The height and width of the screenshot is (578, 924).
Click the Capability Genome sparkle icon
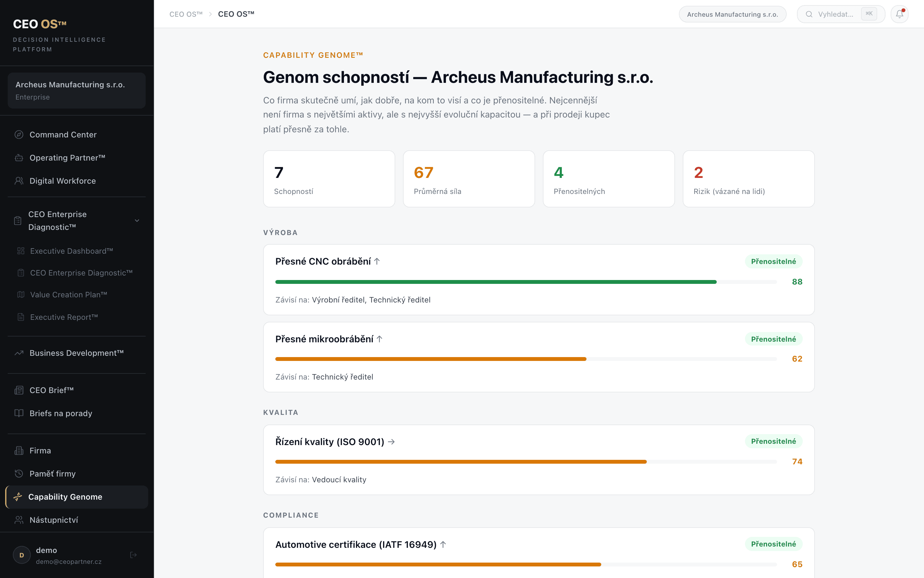tap(18, 497)
